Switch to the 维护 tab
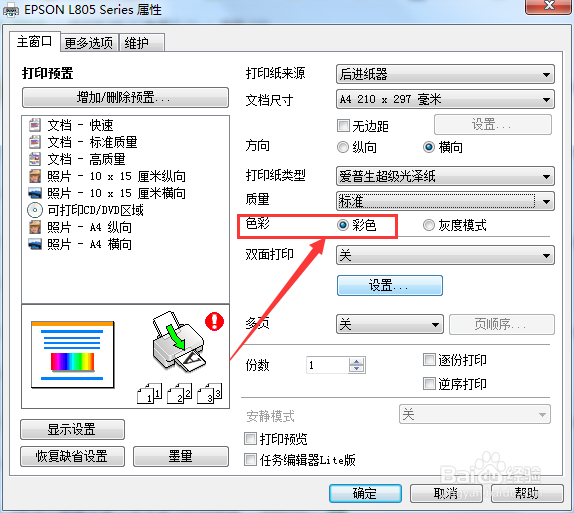Image resolution: width=574 pixels, height=513 pixels. (142, 43)
